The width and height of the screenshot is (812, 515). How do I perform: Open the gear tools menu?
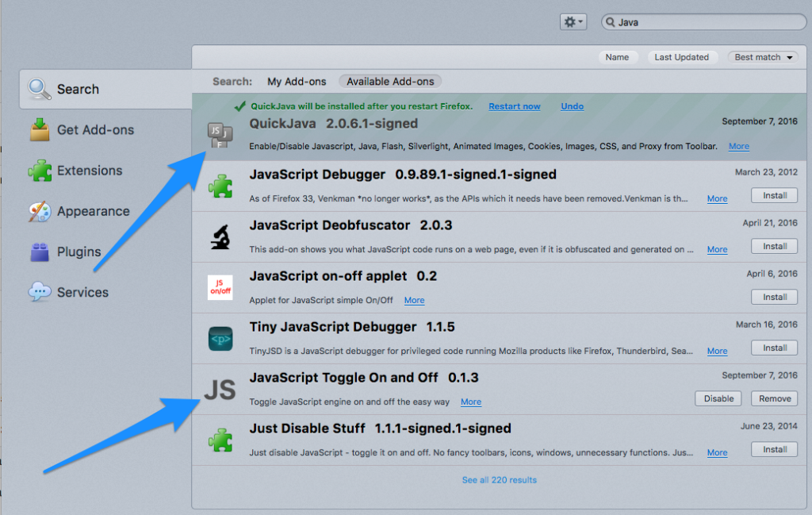coord(573,21)
